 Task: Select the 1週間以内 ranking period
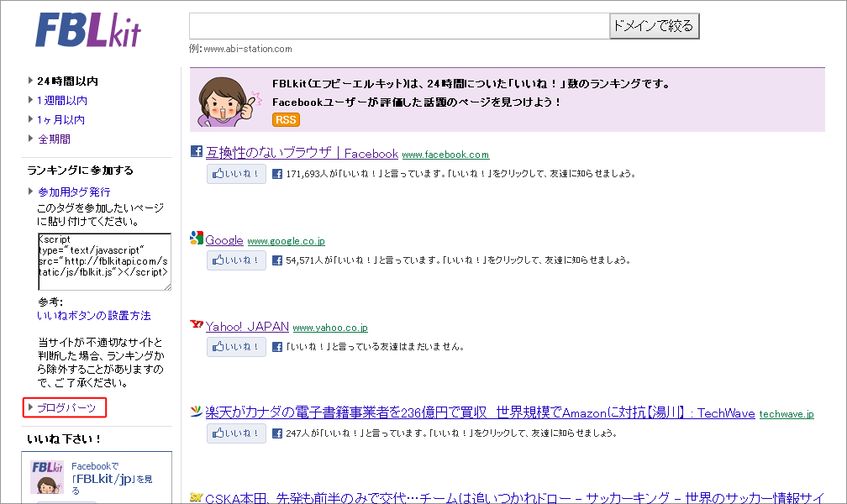62,101
